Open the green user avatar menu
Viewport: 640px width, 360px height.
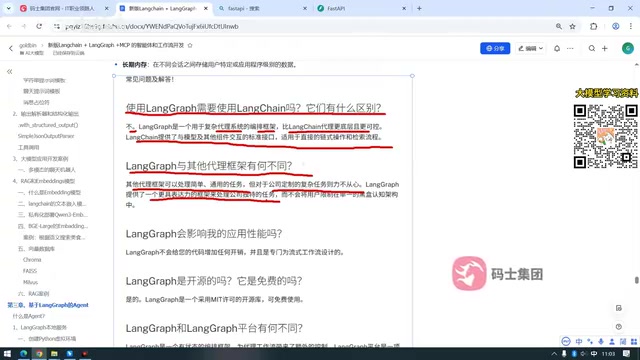(627, 48)
